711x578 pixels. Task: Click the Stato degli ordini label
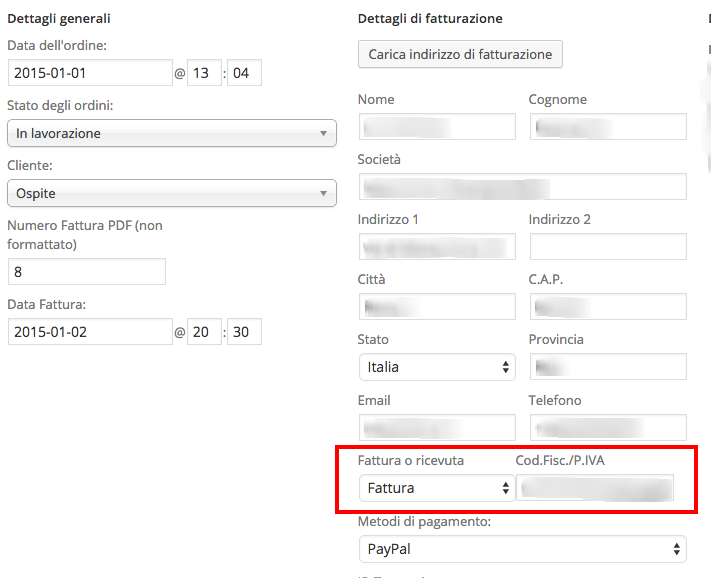pyautogui.click(x=60, y=106)
